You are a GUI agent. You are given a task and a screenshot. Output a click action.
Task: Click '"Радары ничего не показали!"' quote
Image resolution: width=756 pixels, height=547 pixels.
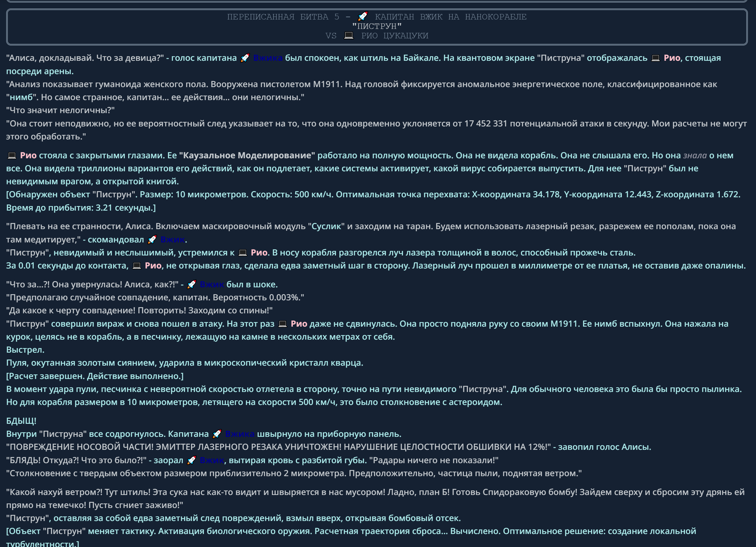pyautogui.click(x=434, y=460)
